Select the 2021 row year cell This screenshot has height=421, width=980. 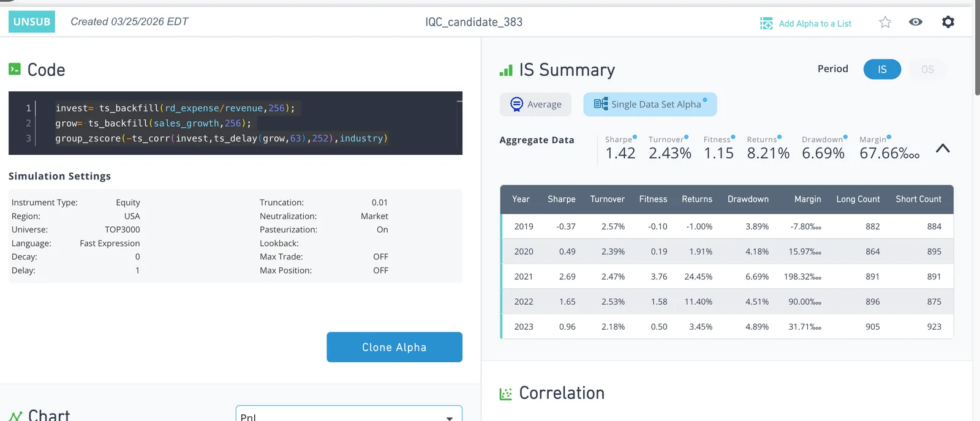click(x=524, y=277)
